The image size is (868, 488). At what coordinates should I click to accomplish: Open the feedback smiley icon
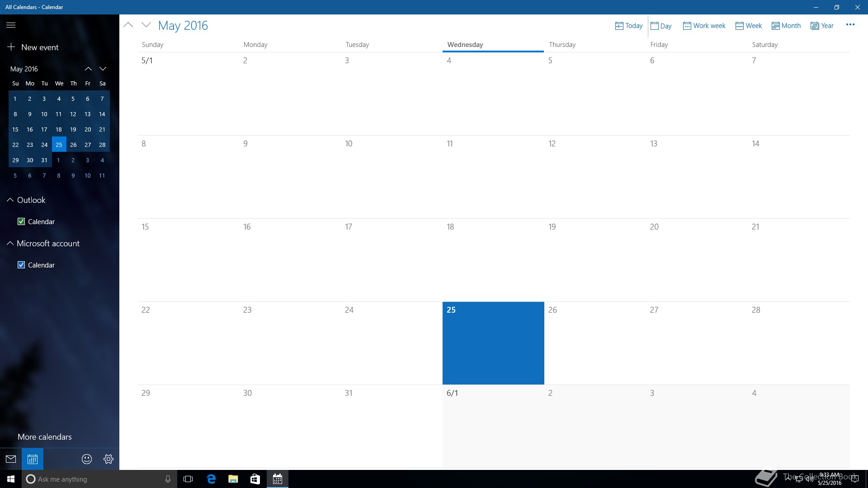[87, 459]
